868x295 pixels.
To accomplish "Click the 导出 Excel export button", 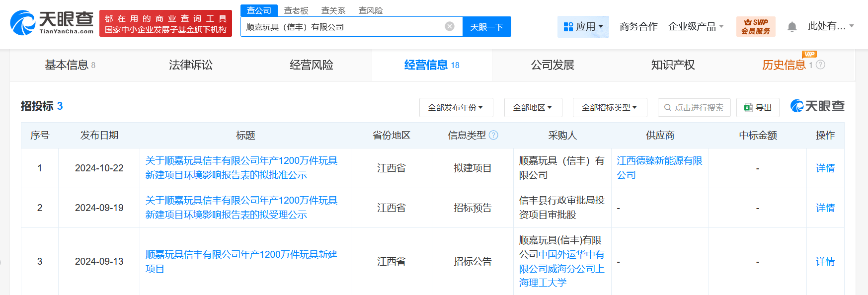I will click(758, 107).
